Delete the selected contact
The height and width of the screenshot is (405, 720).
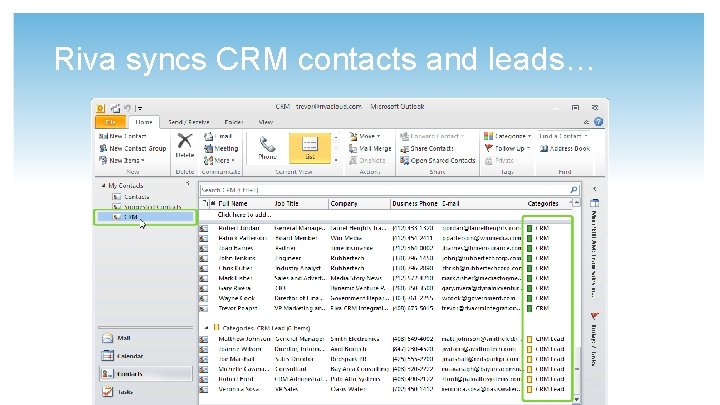(x=185, y=146)
